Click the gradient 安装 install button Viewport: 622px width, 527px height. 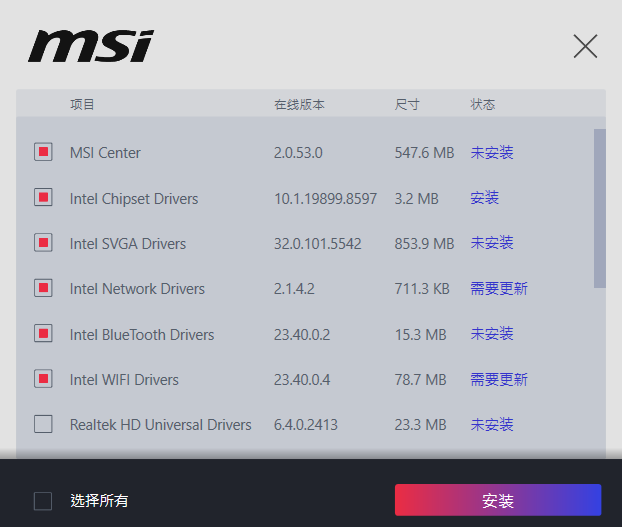pos(498,500)
